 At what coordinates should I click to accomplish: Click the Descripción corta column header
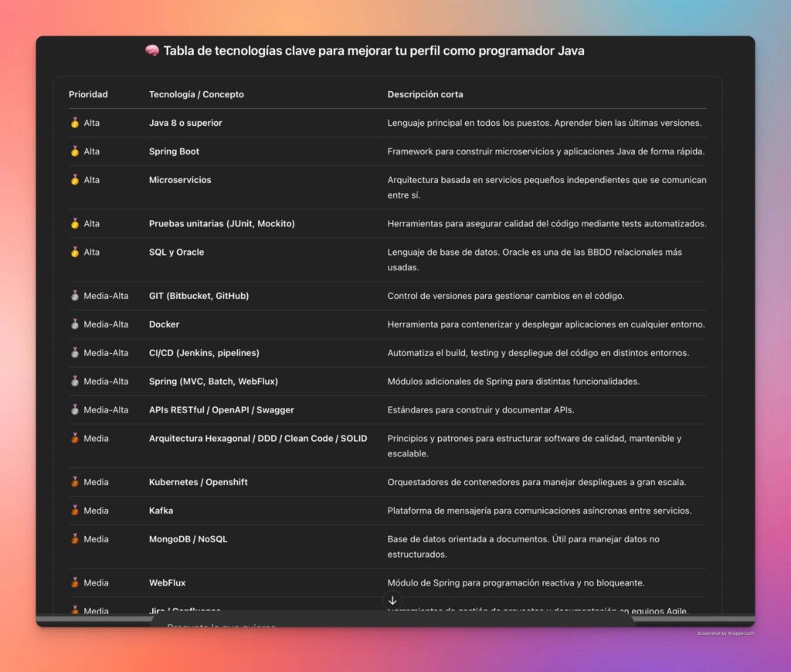point(426,94)
